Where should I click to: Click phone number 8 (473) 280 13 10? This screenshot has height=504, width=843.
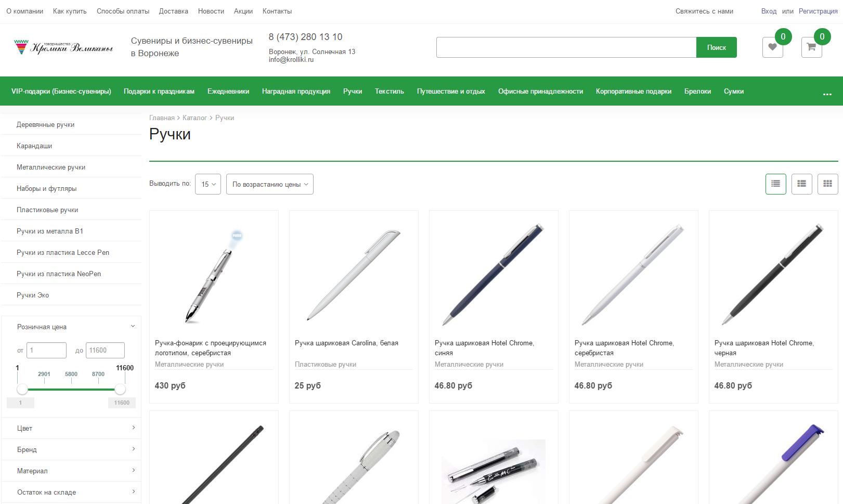pyautogui.click(x=305, y=37)
